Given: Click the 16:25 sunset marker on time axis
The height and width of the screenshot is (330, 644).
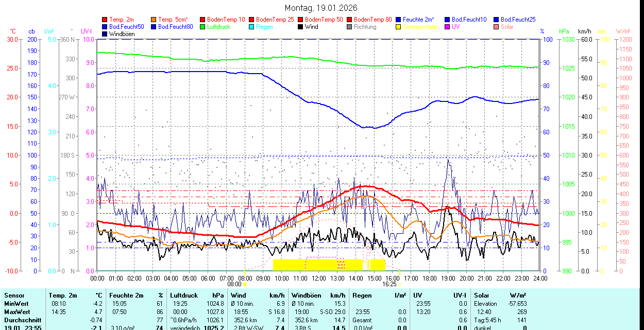Looking at the screenshot, I should tap(389, 284).
